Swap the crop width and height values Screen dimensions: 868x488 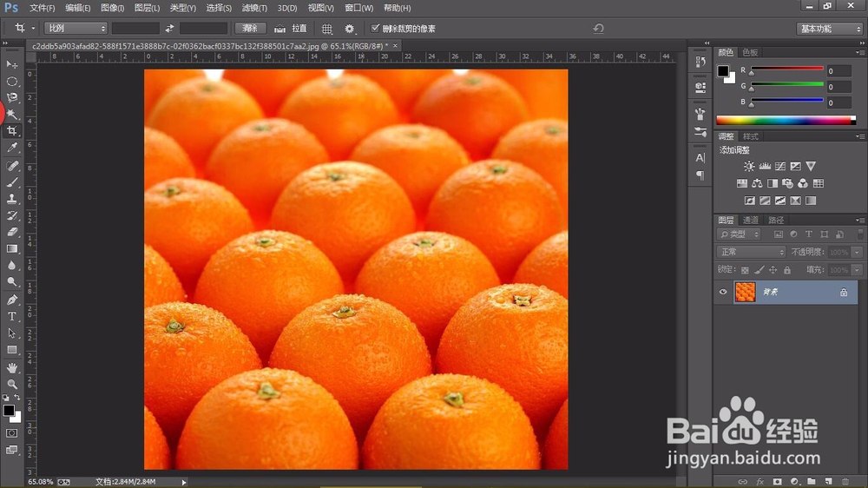(169, 29)
